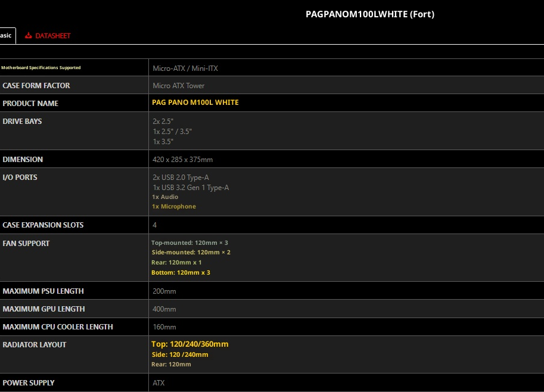This screenshot has height=392, width=544.
Task: Click the 1x 2.5" / 3.5" drive bay entry
Action: (x=172, y=132)
